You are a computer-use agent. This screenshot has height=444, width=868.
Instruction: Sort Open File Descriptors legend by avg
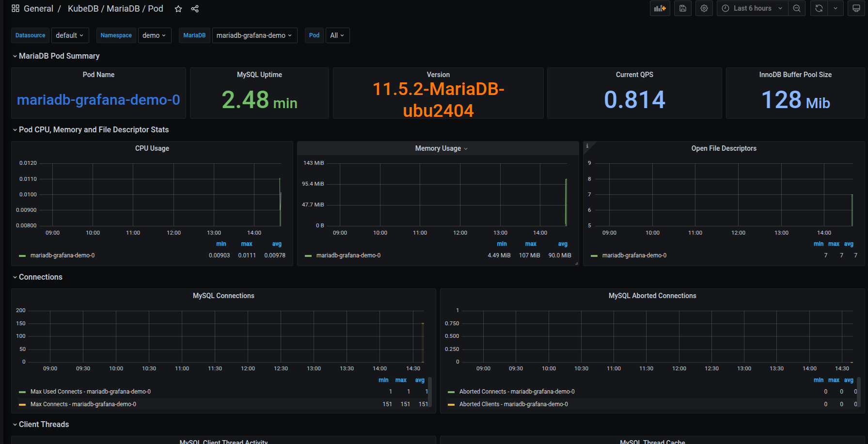click(849, 244)
